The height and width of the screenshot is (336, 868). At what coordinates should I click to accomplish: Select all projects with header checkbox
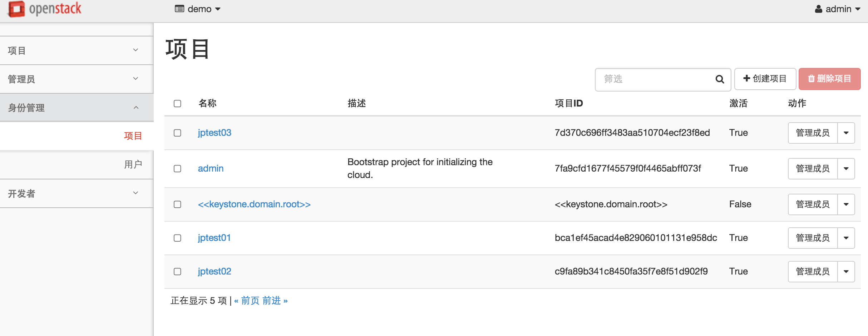coord(177,104)
